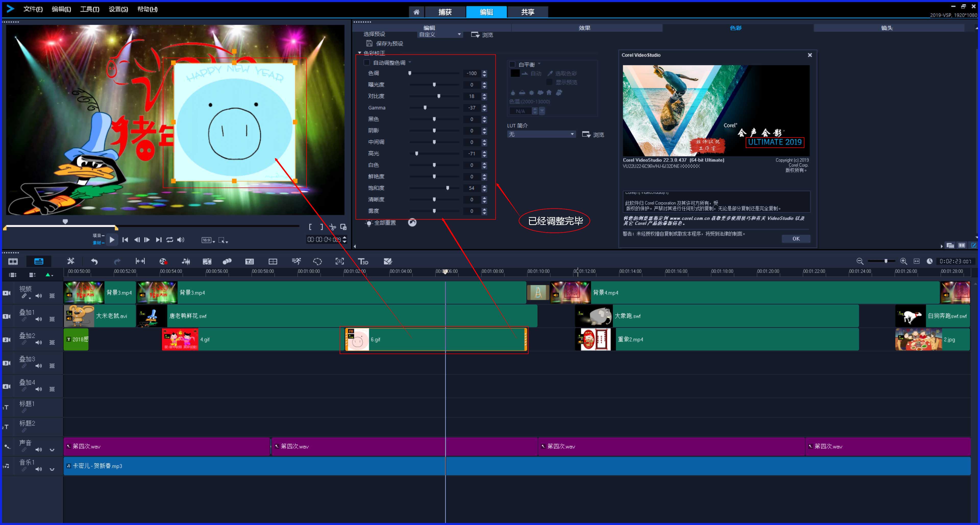The width and height of the screenshot is (980, 525).
Task: Step to previous frame in preview
Action: [x=137, y=240]
